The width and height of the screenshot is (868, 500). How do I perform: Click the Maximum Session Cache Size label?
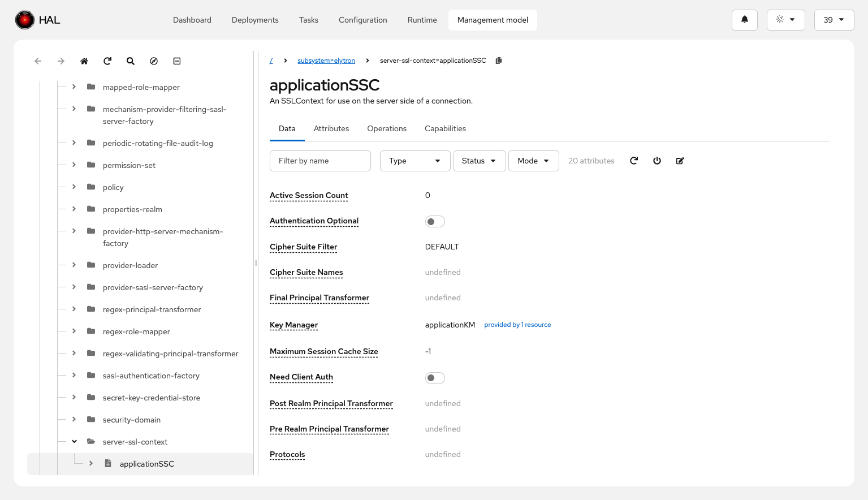[324, 351]
